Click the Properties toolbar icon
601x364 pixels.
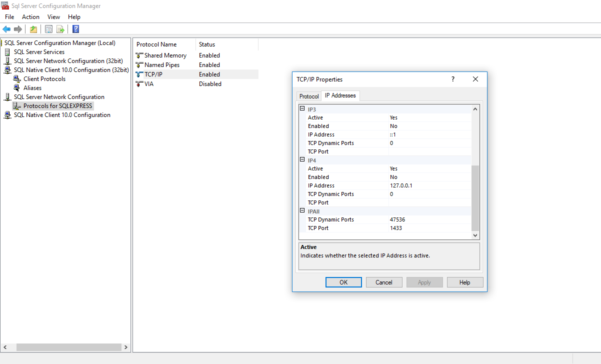[48, 29]
